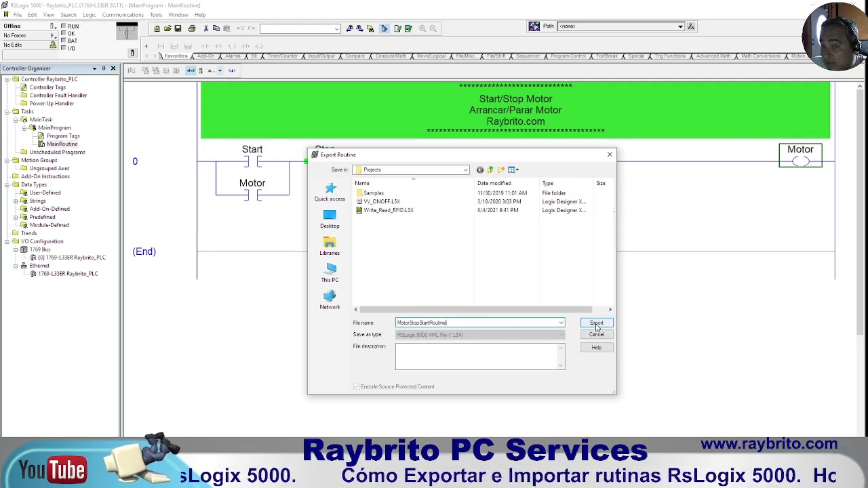868x488 pixels.
Task: Click the Export button
Action: point(597,323)
